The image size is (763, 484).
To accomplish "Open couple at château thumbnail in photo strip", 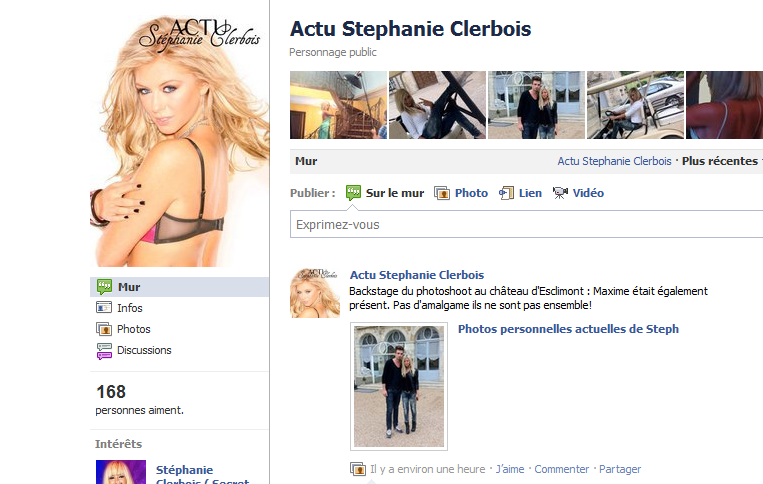I will [x=536, y=105].
